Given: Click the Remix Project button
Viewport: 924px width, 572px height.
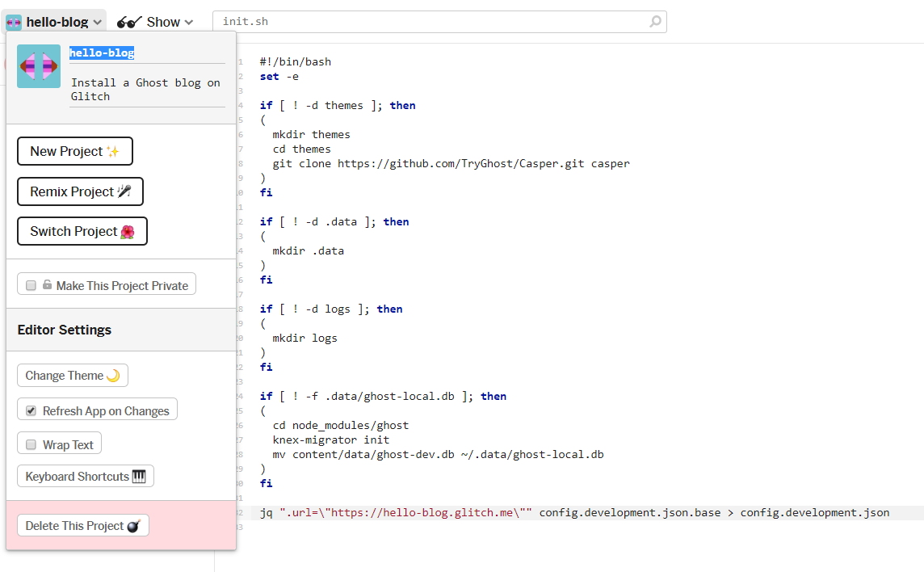Looking at the screenshot, I should pos(80,191).
